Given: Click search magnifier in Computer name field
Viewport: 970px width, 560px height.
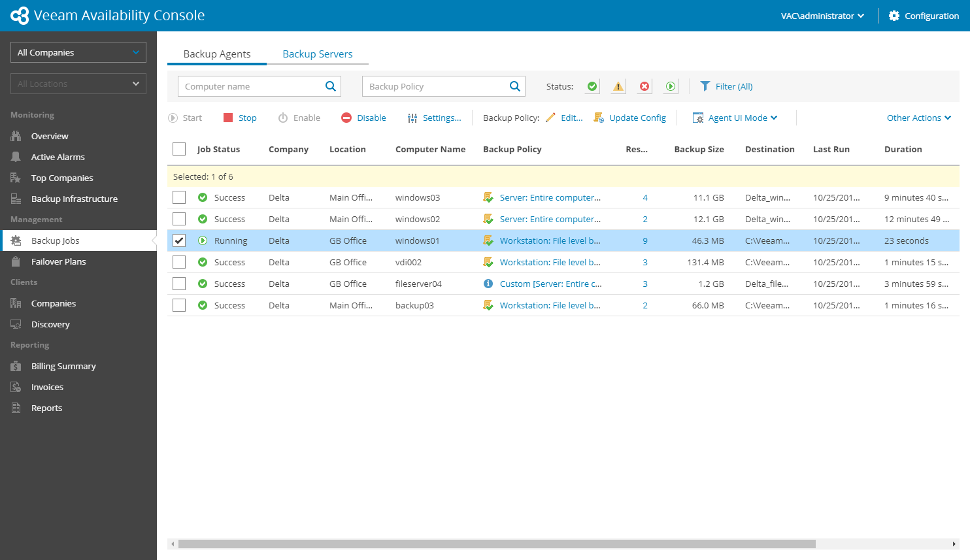Looking at the screenshot, I should coord(331,86).
